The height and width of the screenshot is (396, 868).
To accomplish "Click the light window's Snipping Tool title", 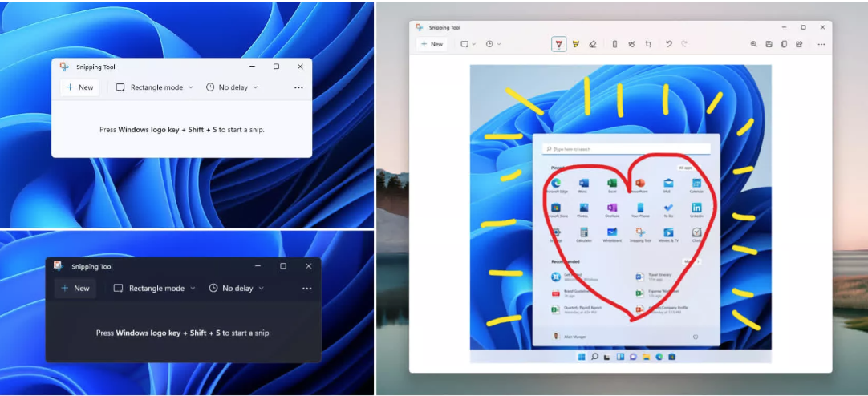I will (95, 67).
